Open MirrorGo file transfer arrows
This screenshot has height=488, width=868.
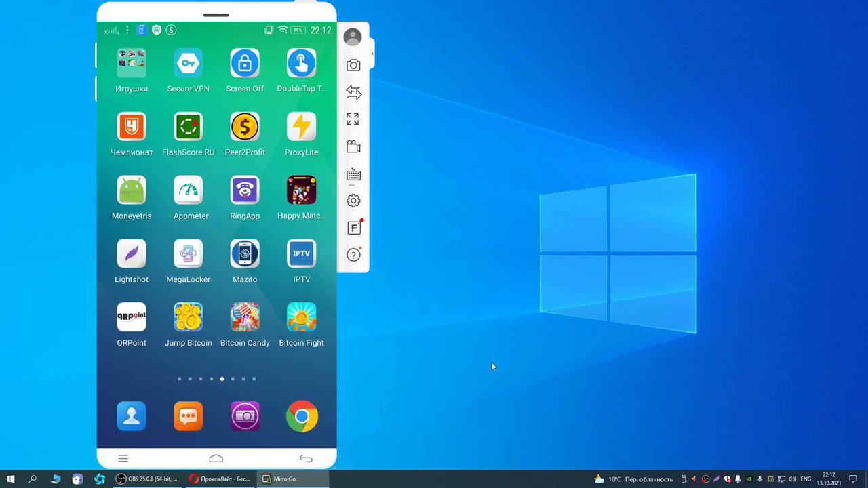(353, 91)
